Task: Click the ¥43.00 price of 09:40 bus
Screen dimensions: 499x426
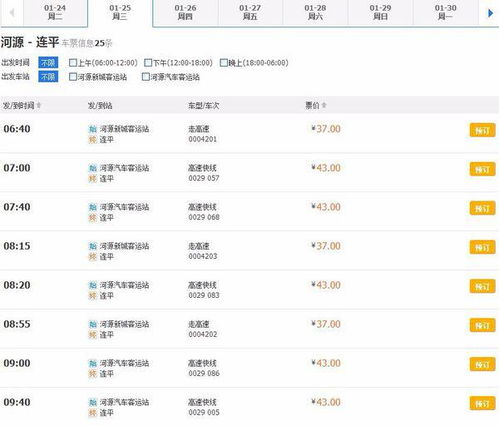Action: pyautogui.click(x=326, y=402)
